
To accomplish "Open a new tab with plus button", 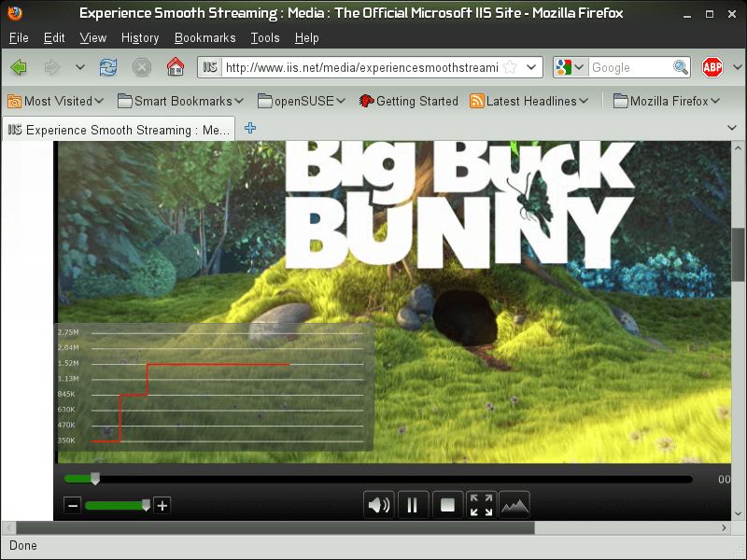I will pyautogui.click(x=250, y=129).
